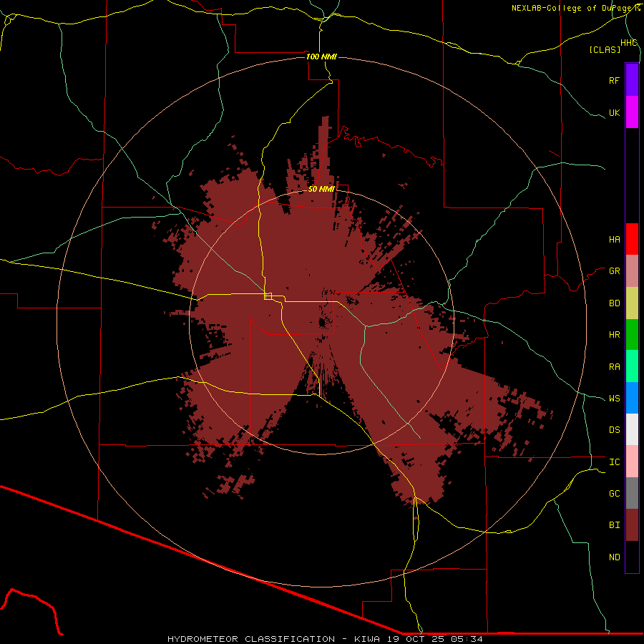The width and height of the screenshot is (644, 644).
Task: Click the 'KIWA' radar site identifier
Action: pyautogui.click(x=367, y=639)
